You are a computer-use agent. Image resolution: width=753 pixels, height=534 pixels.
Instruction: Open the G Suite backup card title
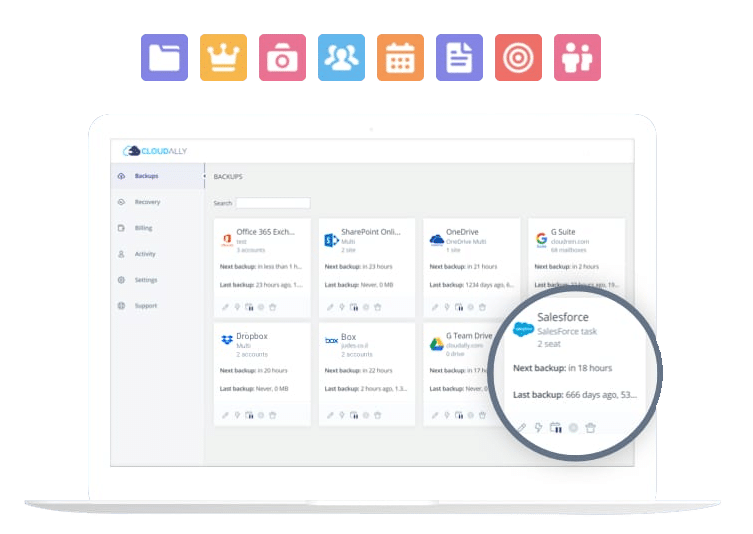click(563, 231)
